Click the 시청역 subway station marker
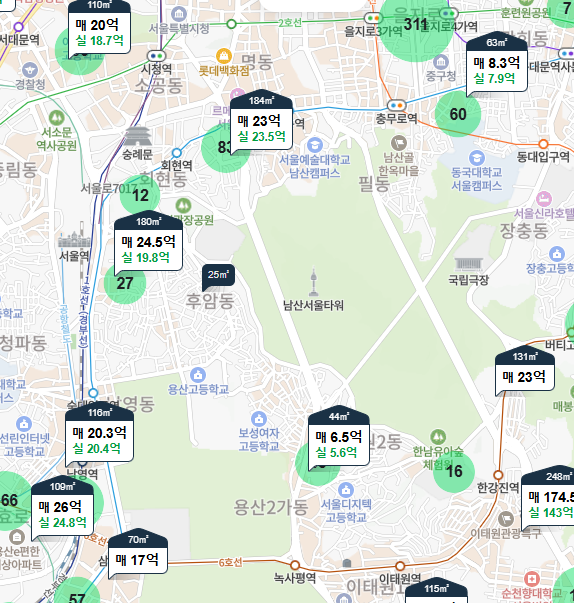Viewport: 574px width, 603px height. [x=156, y=56]
